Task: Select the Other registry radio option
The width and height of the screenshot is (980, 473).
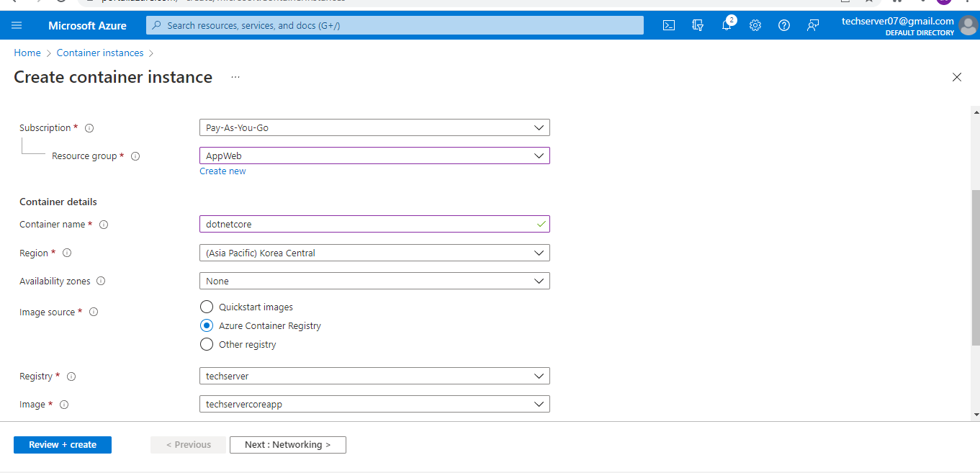Action: point(207,344)
